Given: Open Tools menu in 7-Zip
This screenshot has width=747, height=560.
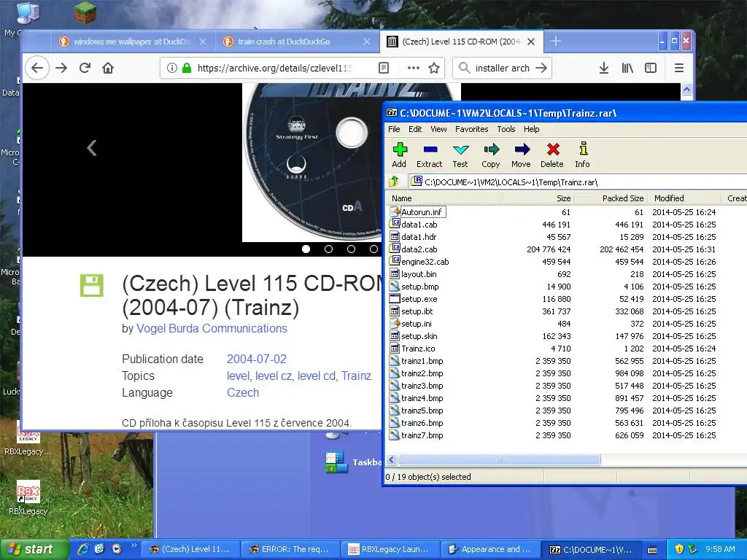Looking at the screenshot, I should 506,129.
